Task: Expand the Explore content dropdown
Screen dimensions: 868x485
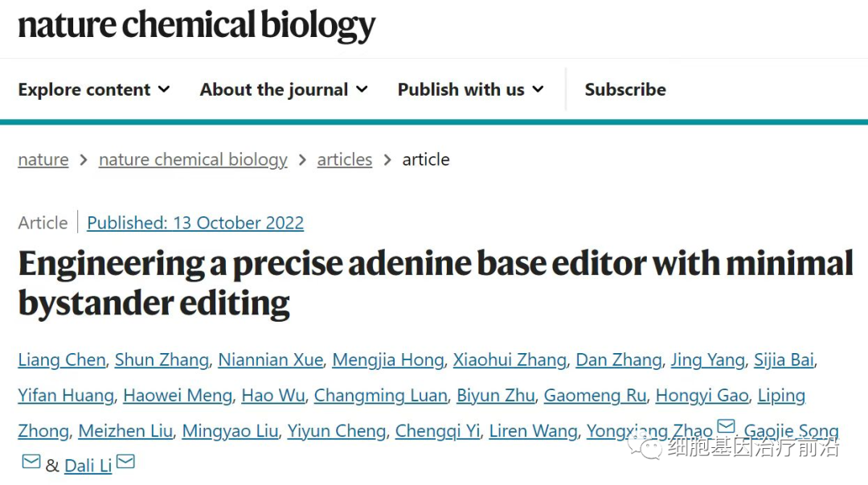Action: point(94,90)
